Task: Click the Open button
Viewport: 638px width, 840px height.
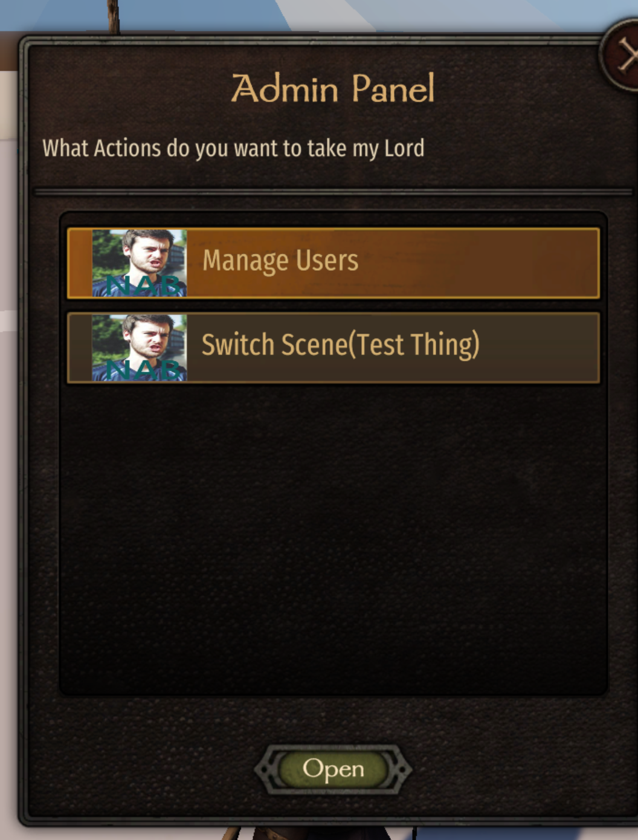Action: [333, 769]
